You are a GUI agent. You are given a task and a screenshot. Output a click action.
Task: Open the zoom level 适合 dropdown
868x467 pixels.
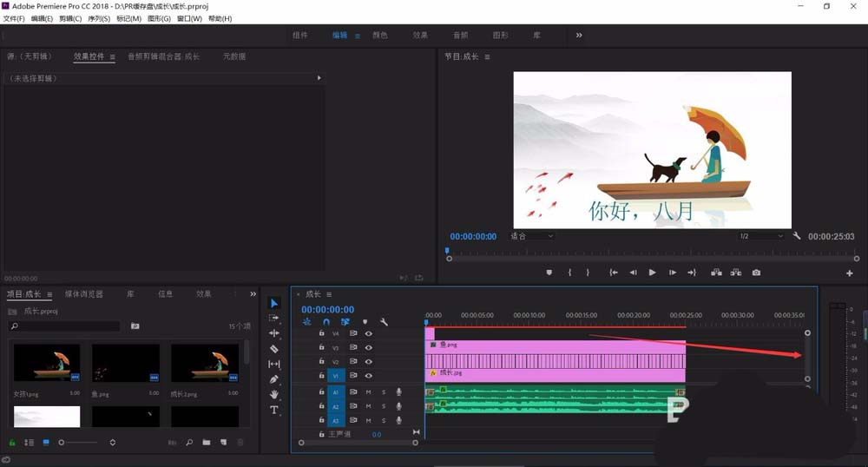(x=531, y=236)
